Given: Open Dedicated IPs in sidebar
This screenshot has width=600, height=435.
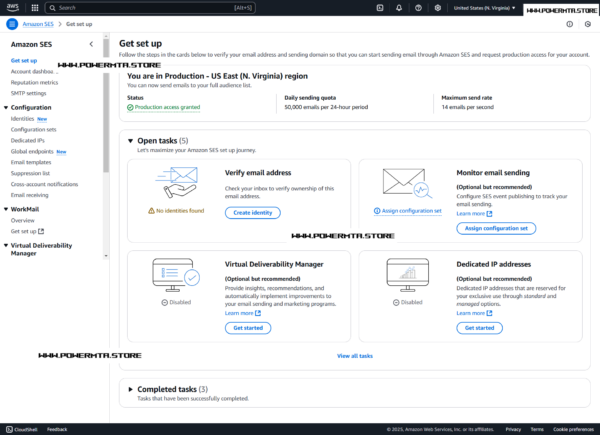Looking at the screenshot, I should 28,141.
